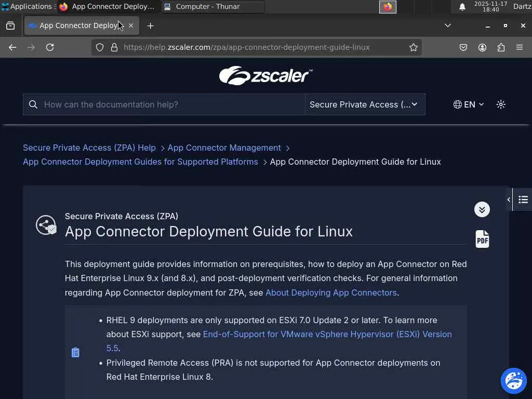532x399 pixels.
Task: Open the Firefox View icon
Action: [x=10, y=26]
